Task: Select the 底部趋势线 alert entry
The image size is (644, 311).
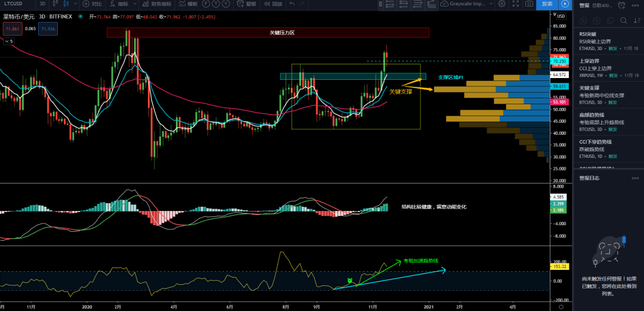Action: (608, 122)
